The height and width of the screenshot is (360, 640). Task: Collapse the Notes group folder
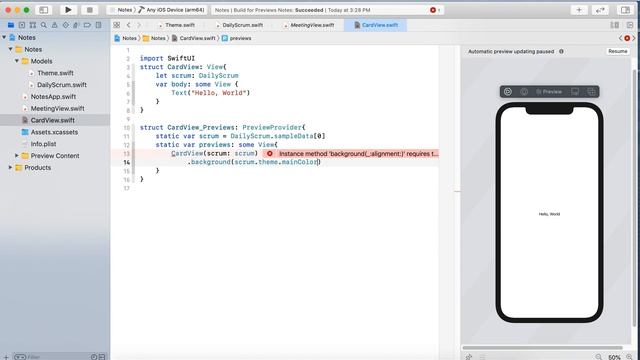[x=11, y=49]
